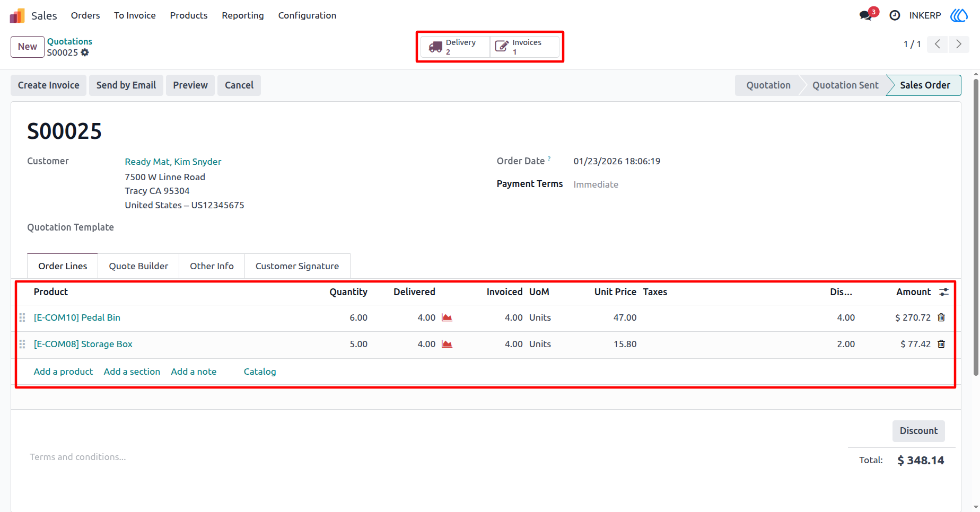Click the Payment Terms Immediate field
The width and height of the screenshot is (980, 512).
596,184
